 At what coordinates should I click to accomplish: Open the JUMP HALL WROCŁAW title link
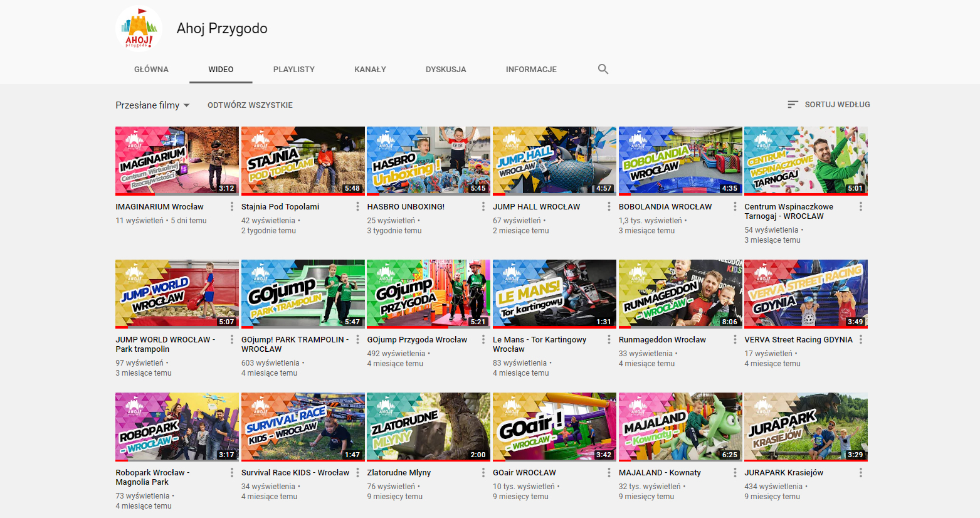coord(536,206)
